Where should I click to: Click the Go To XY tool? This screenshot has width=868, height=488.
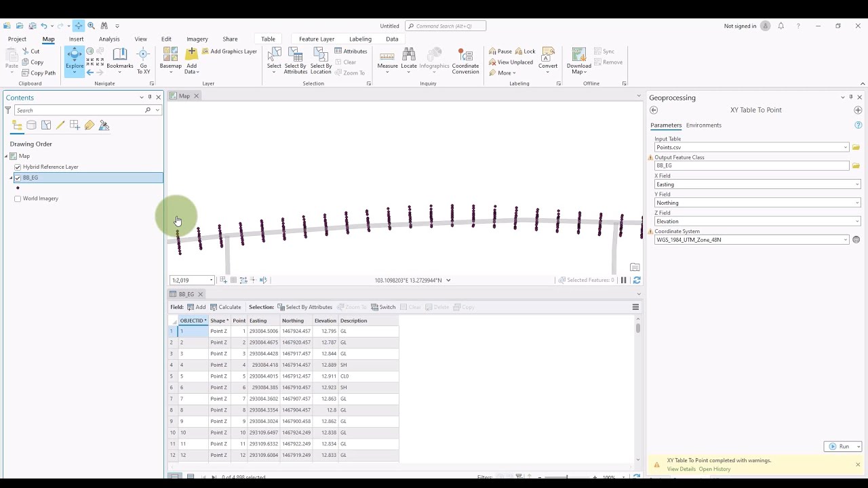click(x=143, y=61)
